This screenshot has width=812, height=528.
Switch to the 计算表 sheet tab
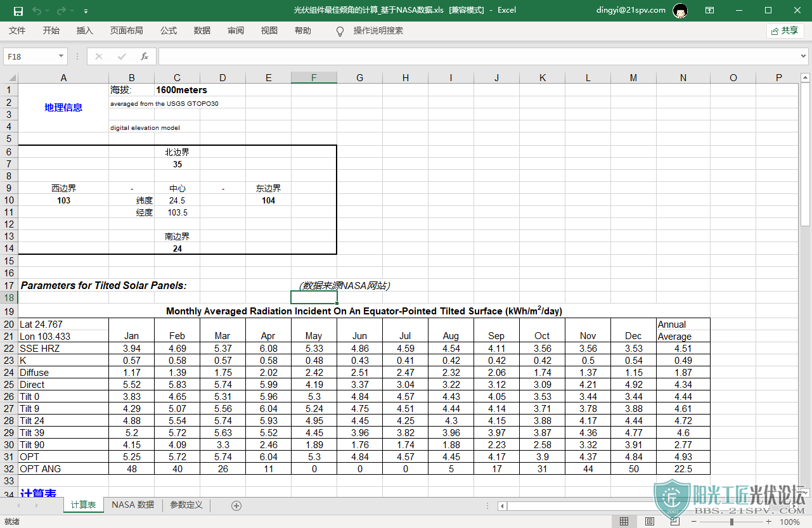[x=83, y=505]
